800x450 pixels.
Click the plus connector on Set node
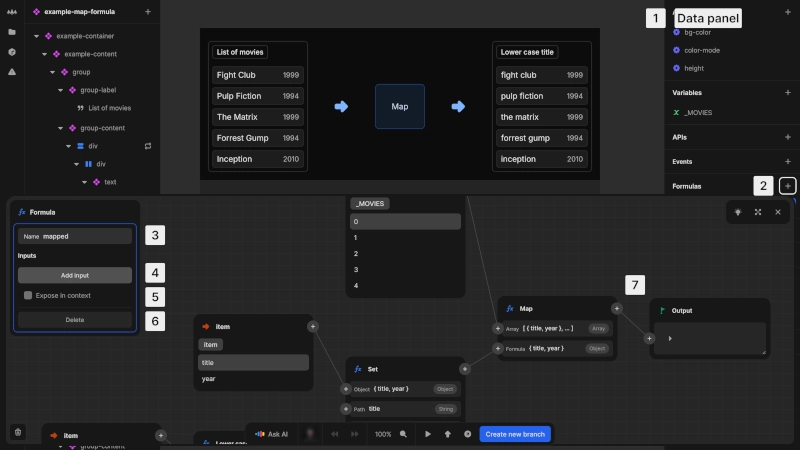(x=465, y=369)
